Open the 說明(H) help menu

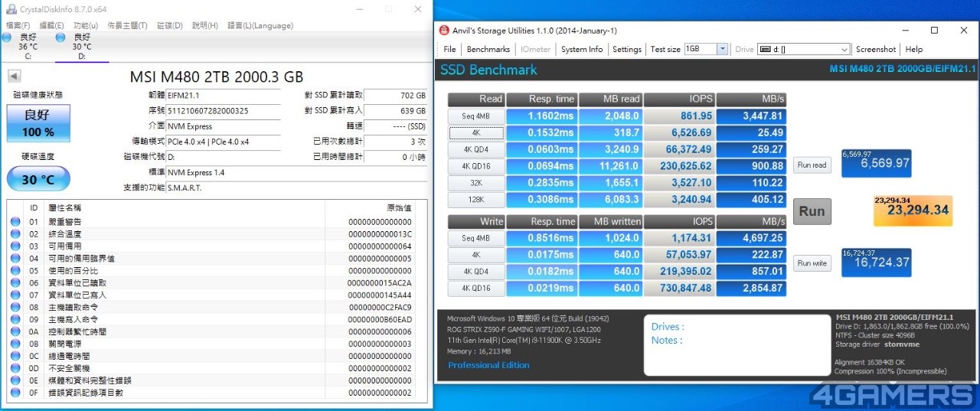coord(204,25)
